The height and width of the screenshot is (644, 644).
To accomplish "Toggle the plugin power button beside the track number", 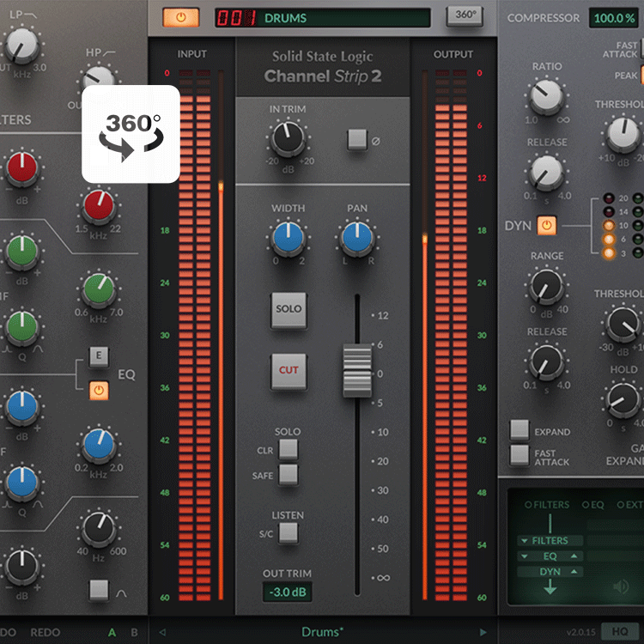I will point(180,17).
